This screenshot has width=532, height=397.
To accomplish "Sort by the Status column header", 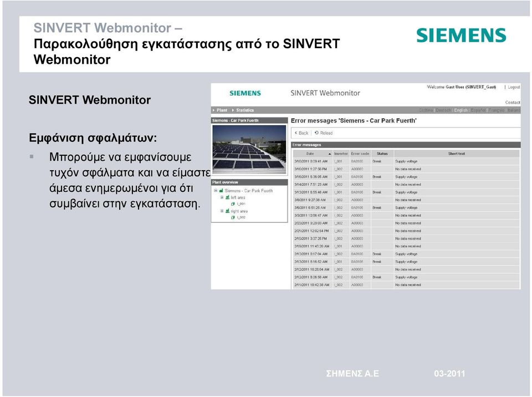I will tap(382, 154).
